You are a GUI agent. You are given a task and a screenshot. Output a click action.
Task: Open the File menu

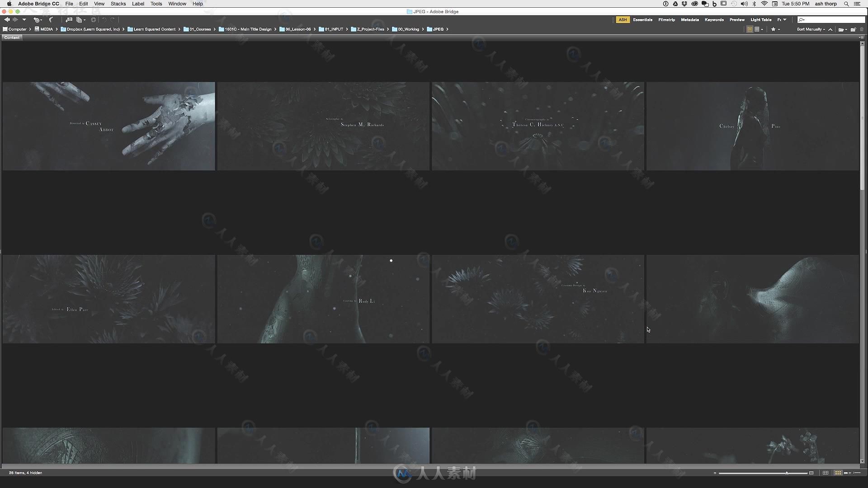pyautogui.click(x=69, y=4)
